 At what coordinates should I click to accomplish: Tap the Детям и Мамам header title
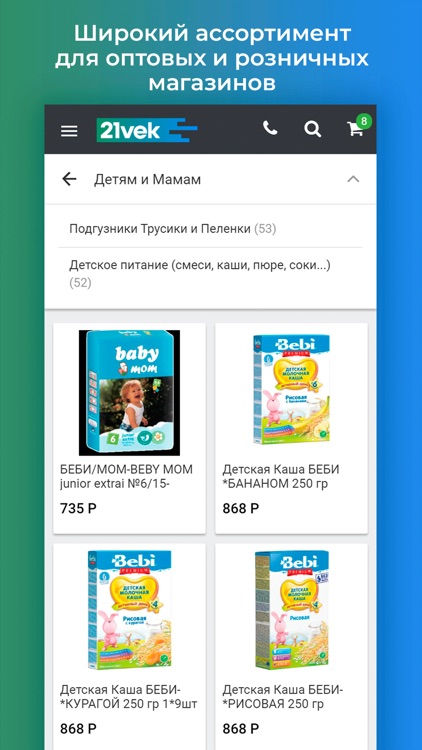147,180
